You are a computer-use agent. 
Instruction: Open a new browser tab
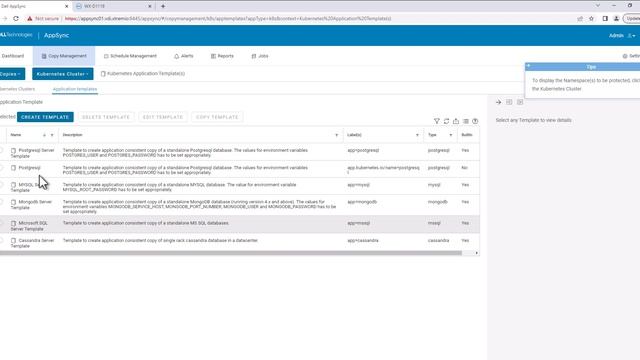pyautogui.click(x=163, y=6)
